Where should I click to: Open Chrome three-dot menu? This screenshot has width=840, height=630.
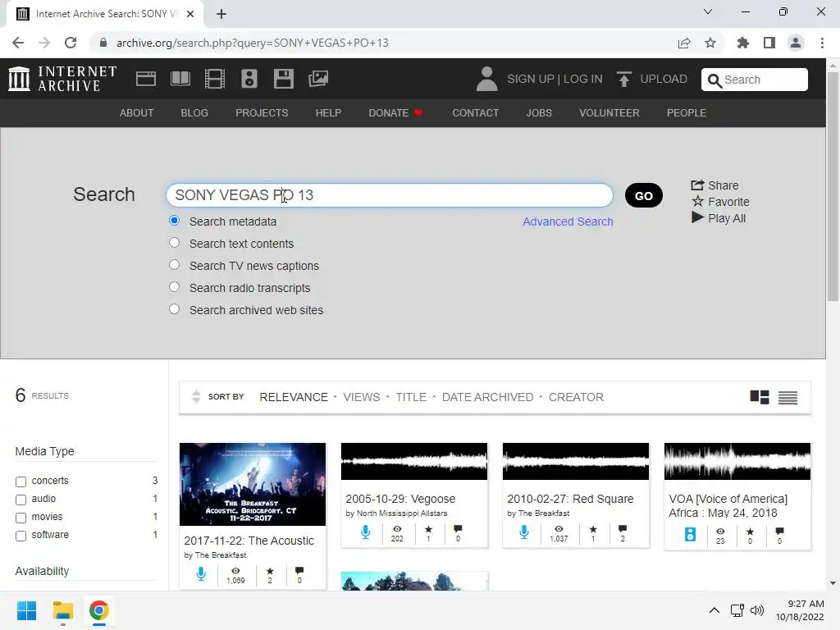tap(822, 43)
